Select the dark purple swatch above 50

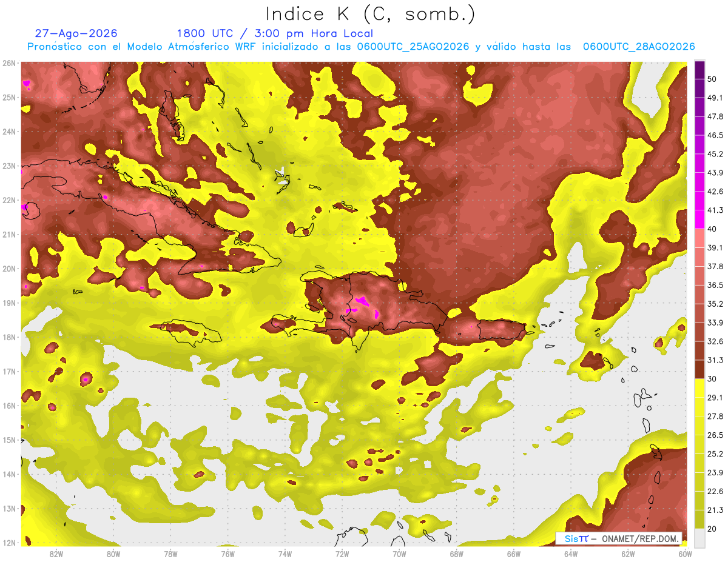[699, 70]
